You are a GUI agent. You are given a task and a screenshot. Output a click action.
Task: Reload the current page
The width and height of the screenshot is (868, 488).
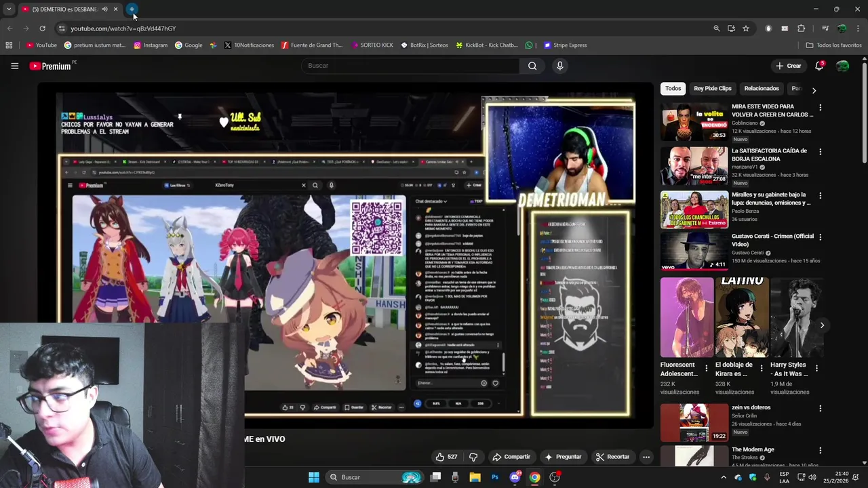click(x=42, y=28)
